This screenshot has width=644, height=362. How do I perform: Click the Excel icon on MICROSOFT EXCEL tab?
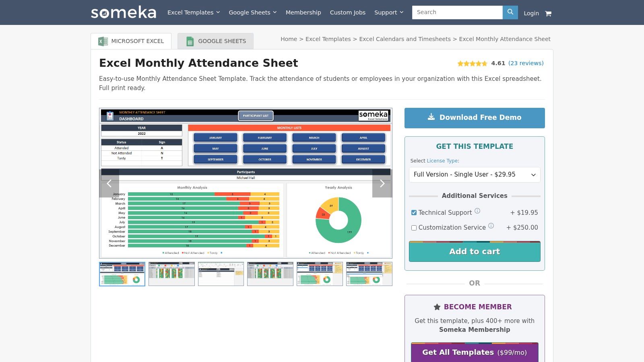103,41
